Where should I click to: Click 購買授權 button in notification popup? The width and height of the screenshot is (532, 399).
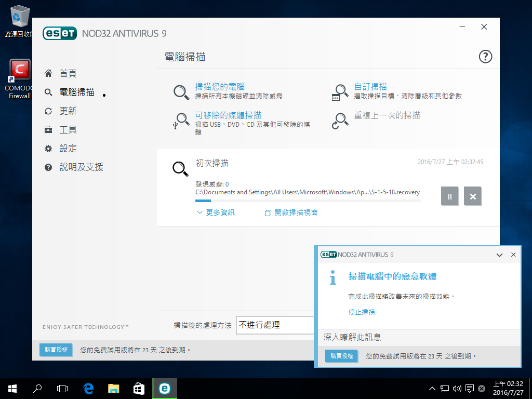pyautogui.click(x=342, y=356)
